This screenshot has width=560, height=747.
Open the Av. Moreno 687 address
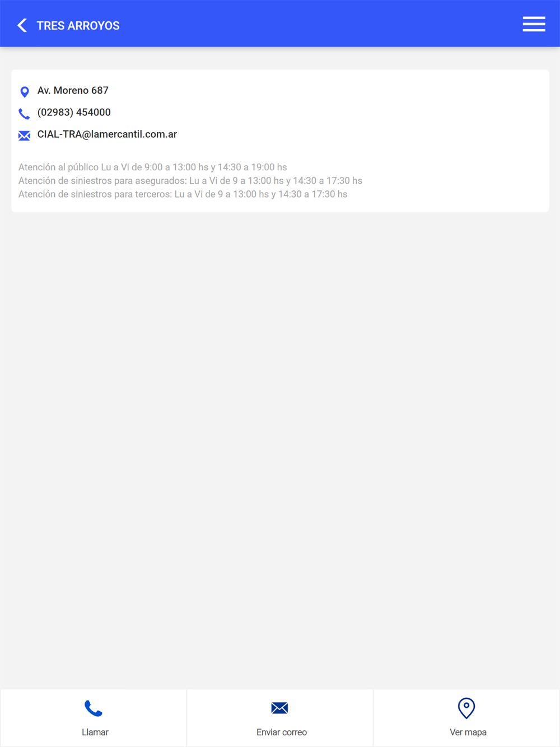(73, 90)
